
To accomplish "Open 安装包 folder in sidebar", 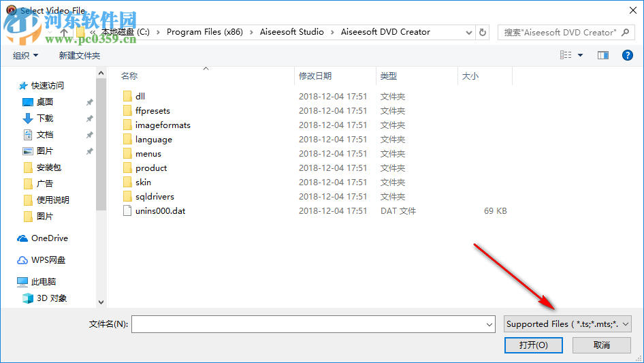I will (x=48, y=168).
